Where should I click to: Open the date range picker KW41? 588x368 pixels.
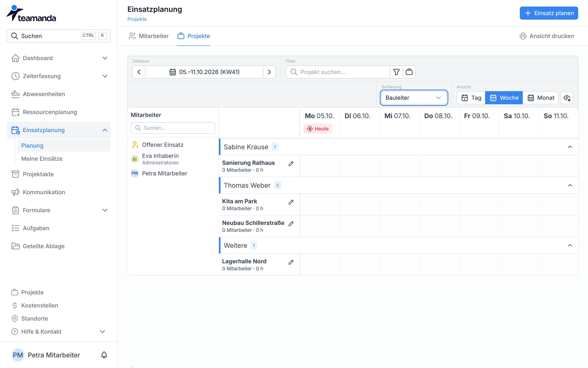coord(204,72)
